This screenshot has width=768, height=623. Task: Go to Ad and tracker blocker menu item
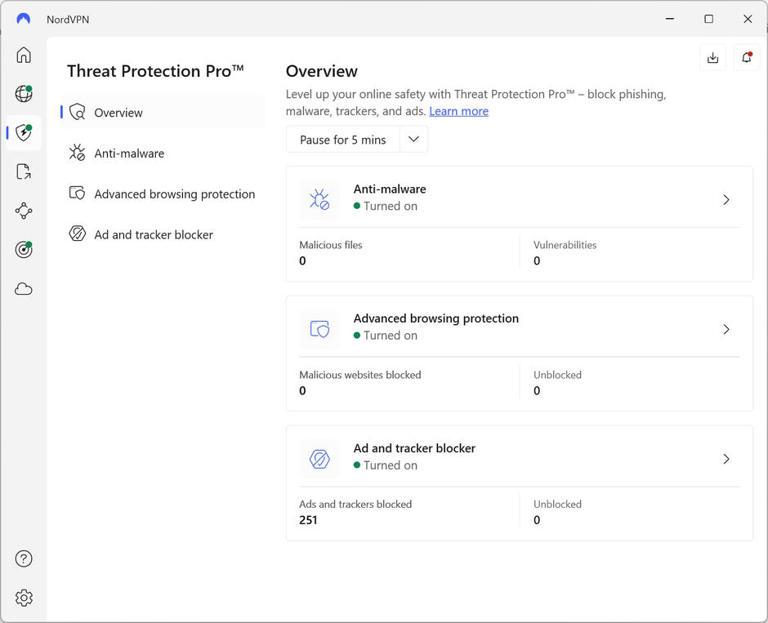(152, 235)
